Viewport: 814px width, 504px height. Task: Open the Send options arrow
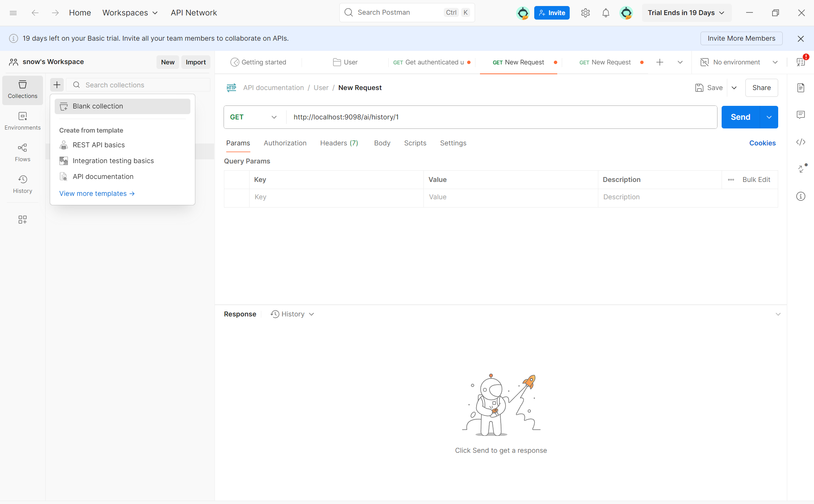coord(769,117)
